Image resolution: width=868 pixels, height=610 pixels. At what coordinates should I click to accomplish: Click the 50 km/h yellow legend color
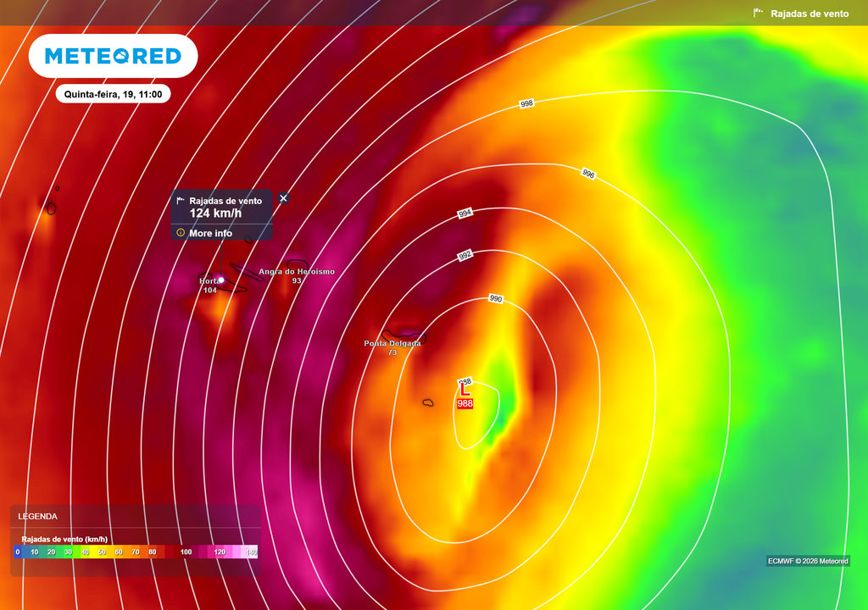point(102,552)
